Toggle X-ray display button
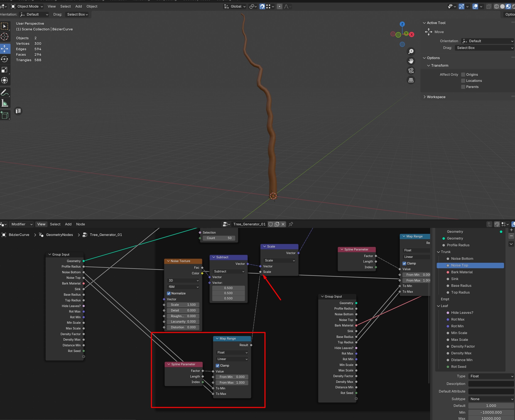The height and width of the screenshot is (420, 515). (x=489, y=7)
